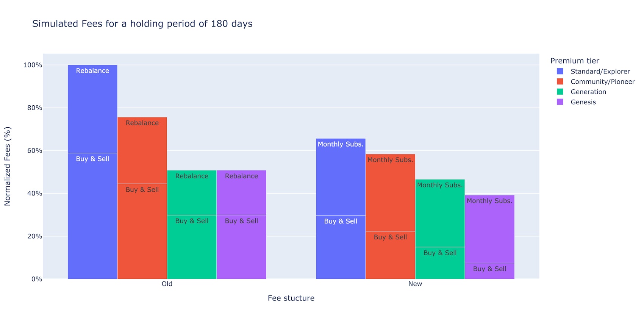Click the green Rebalance segment under Old
Image resolution: width=644 pixels, height=322 pixels.
192,193
